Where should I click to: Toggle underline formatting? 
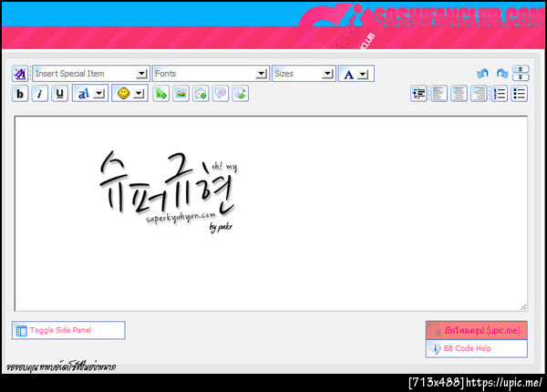[x=59, y=94]
